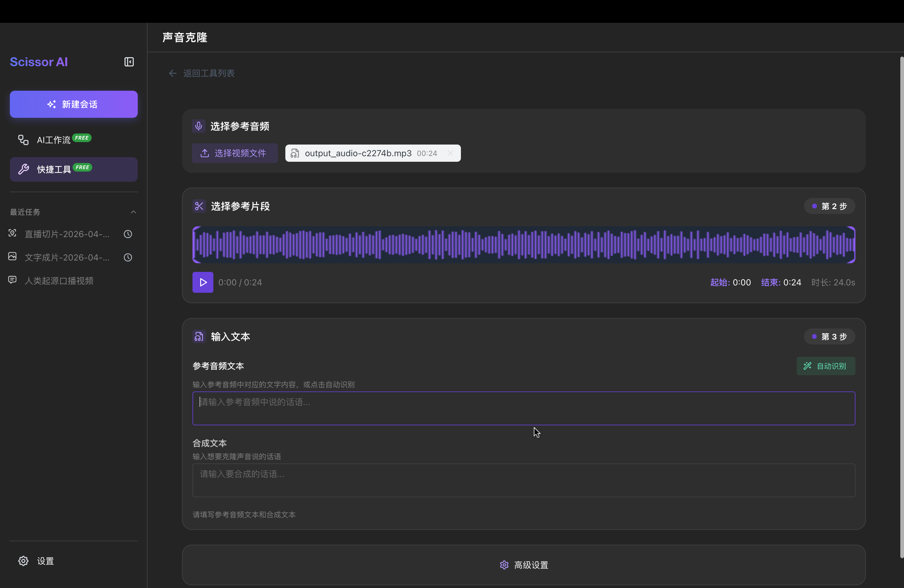Collapse the 最近任务 section
Image resolution: width=904 pixels, height=588 pixels.
[133, 212]
